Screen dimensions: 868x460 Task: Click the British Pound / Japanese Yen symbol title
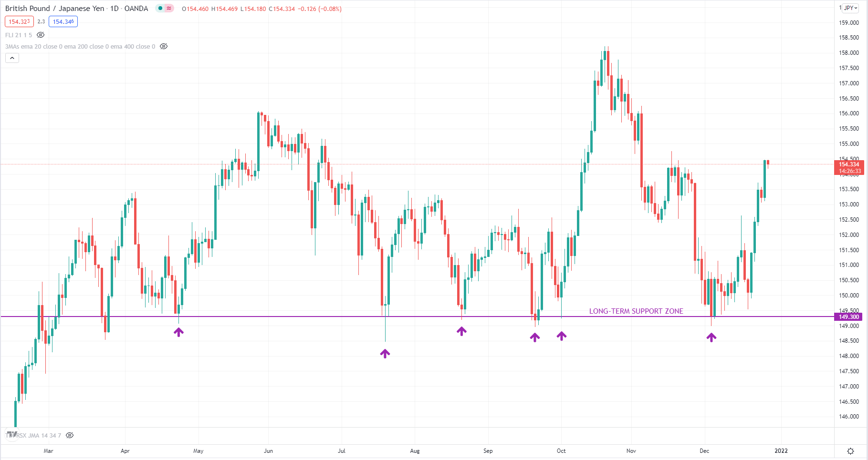[54, 8]
